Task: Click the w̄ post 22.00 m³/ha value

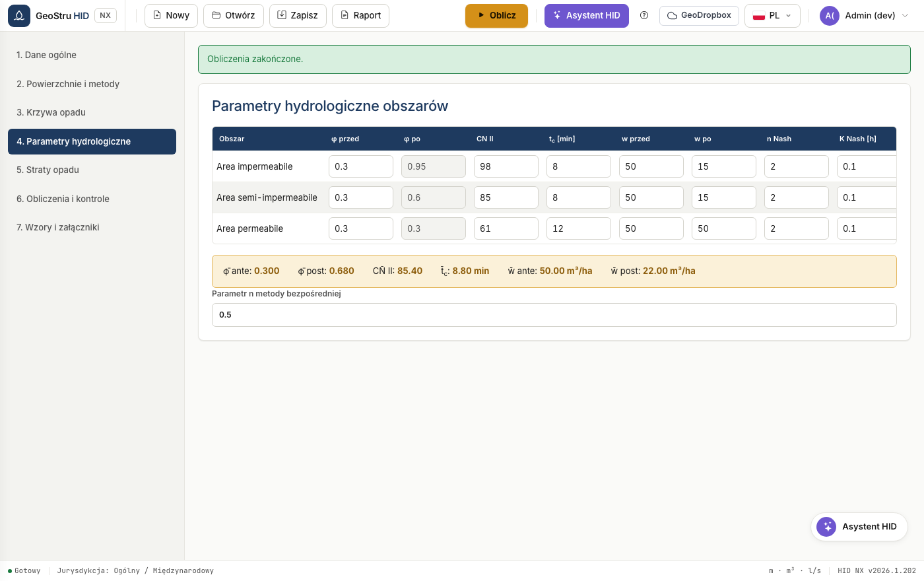Action: point(669,271)
